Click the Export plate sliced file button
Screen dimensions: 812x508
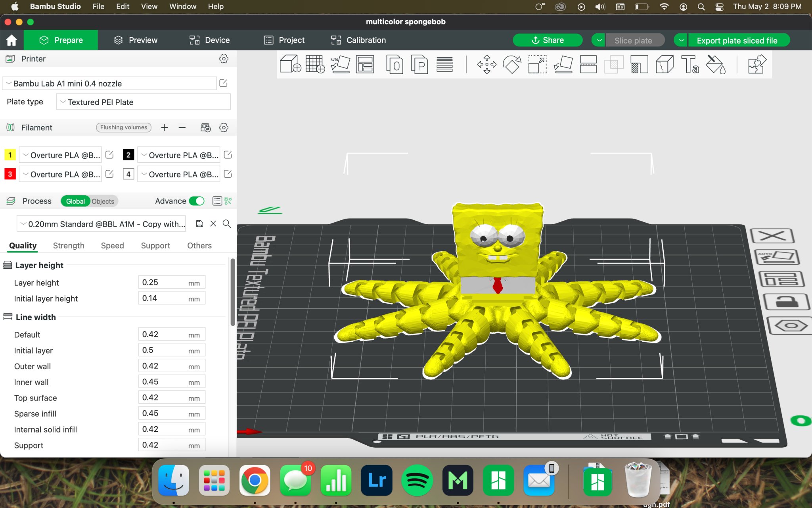737,40
